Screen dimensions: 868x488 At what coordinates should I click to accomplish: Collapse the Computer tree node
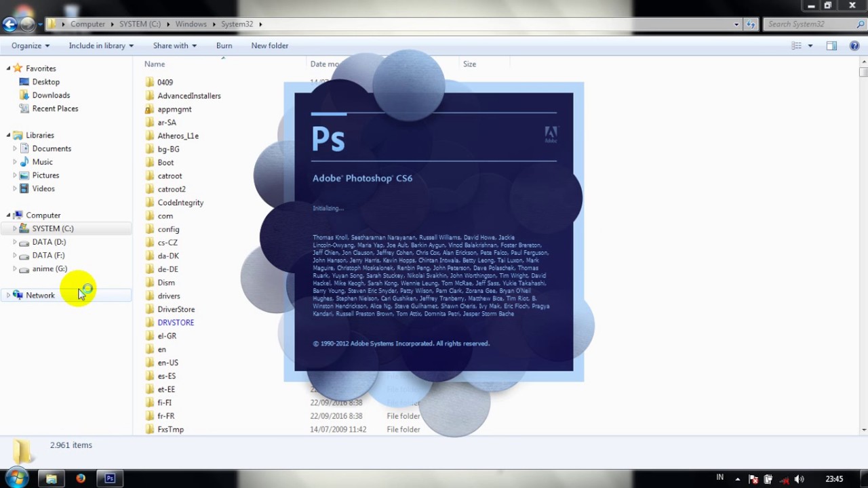[x=9, y=215]
